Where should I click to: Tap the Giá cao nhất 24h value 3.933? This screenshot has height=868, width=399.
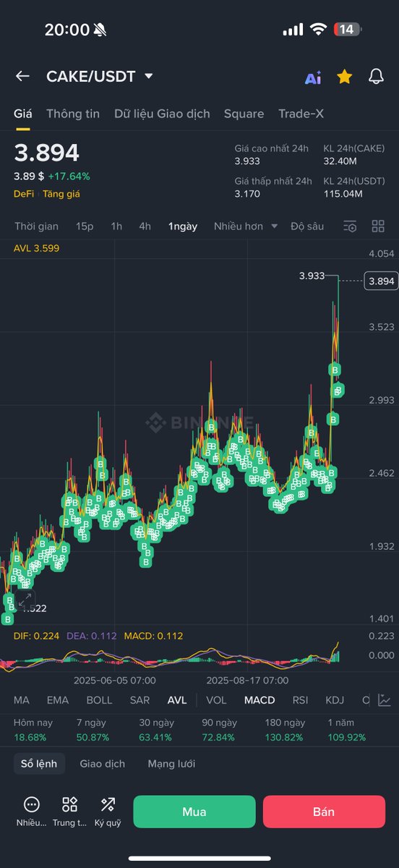[x=247, y=161]
